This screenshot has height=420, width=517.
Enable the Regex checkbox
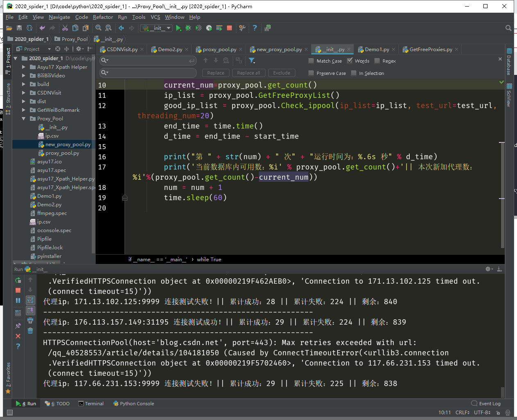pyautogui.click(x=377, y=61)
